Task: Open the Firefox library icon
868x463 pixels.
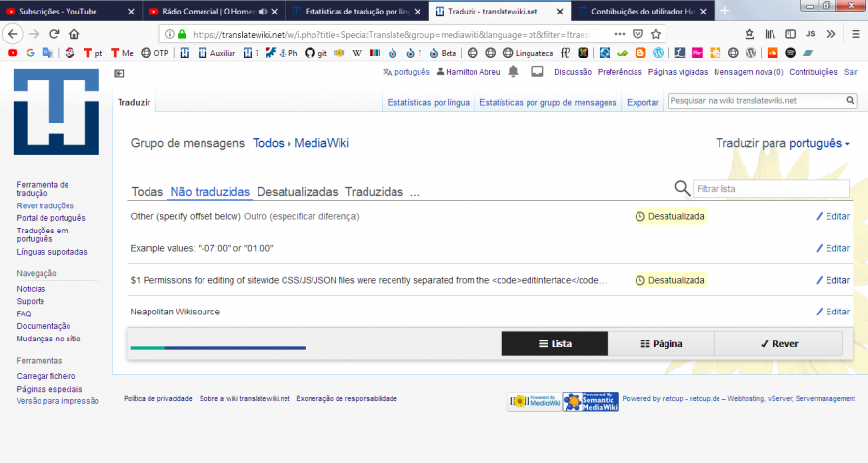Action: [x=770, y=34]
